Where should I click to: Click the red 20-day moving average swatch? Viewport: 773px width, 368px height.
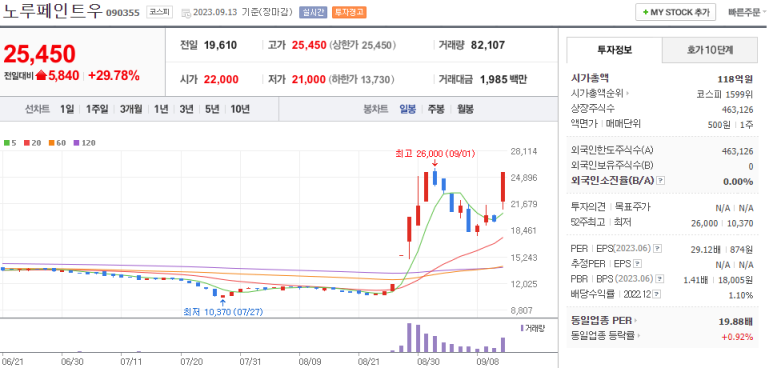pyautogui.click(x=27, y=143)
